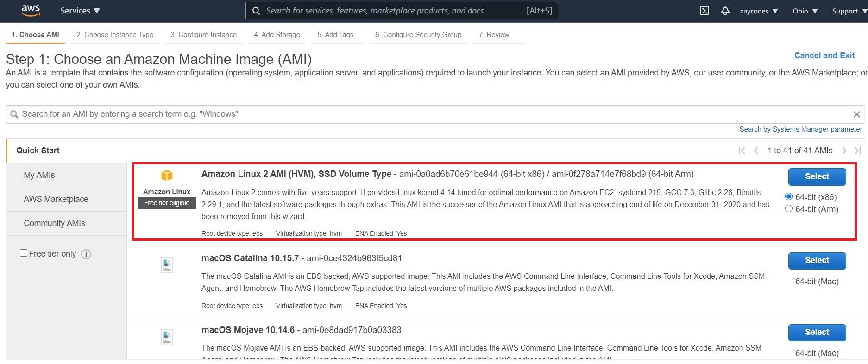Click the AWS logo home icon
Viewport: 868px width, 364px height.
tap(31, 11)
